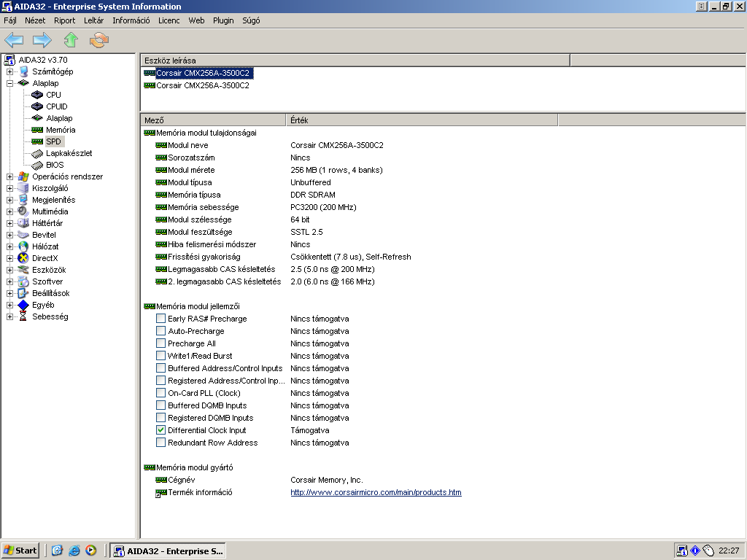
Task: Toggle the Auto-Precharge checkbox
Action: click(161, 331)
